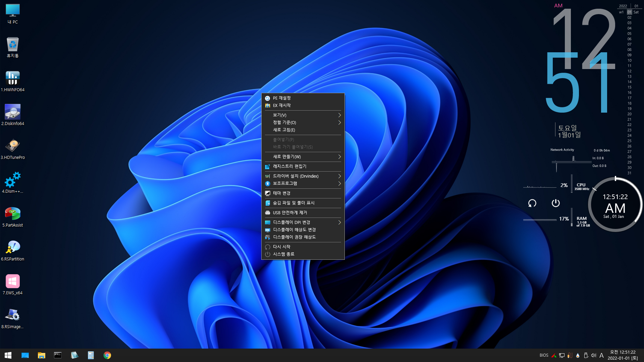Launch the command prompt taskbar icon

pos(58,355)
